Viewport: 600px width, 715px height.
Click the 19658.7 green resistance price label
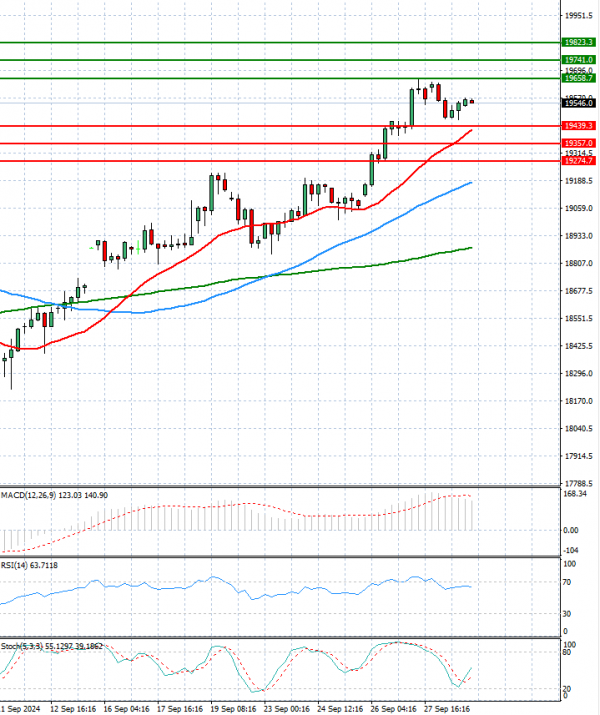tap(579, 78)
